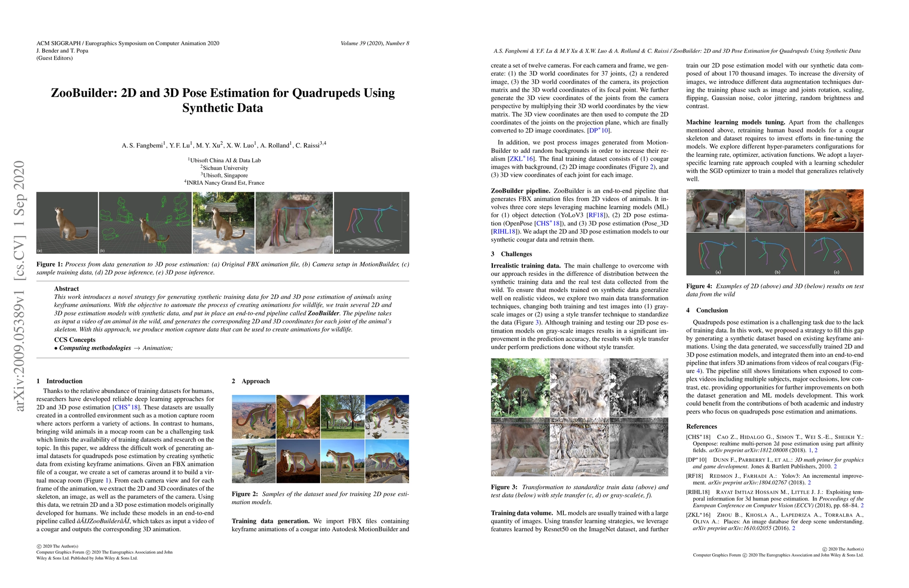Image resolution: width=909 pixels, height=588 pixels.
Task: Select Figure 4(a) bottom-left 3D skeleton image
Action: click(715, 253)
